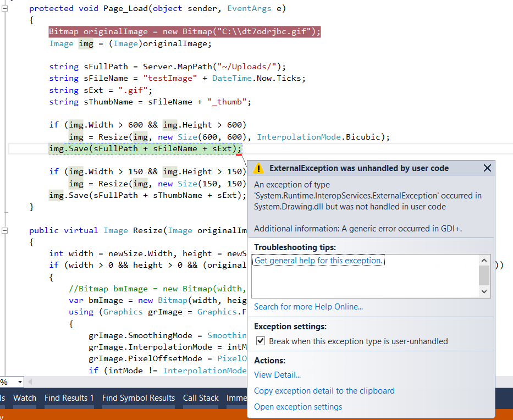Click DateTime.Now.Ticks in sFileName line
513x420 pixels.
click(x=256, y=78)
